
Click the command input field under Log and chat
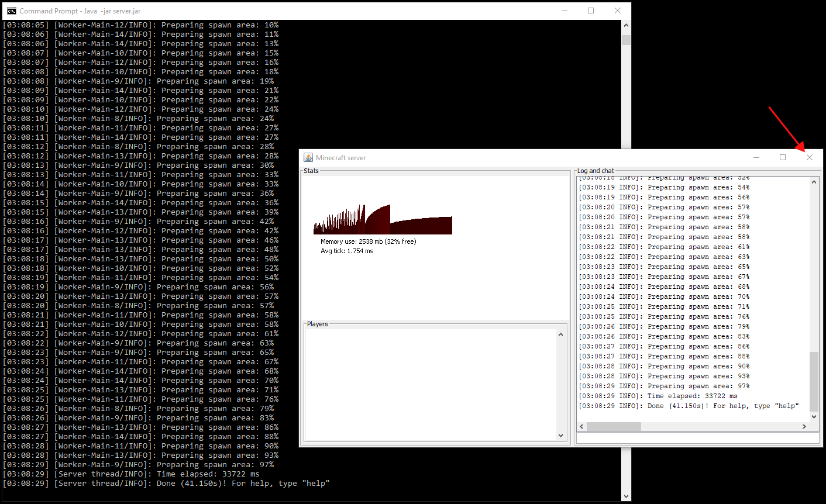coord(697,438)
